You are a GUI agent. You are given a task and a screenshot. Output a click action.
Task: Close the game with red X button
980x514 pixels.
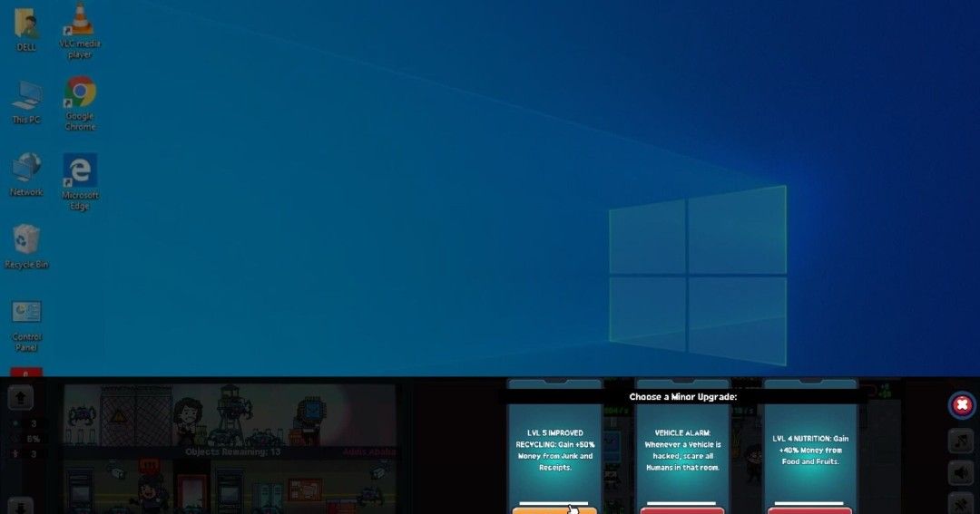click(x=962, y=405)
